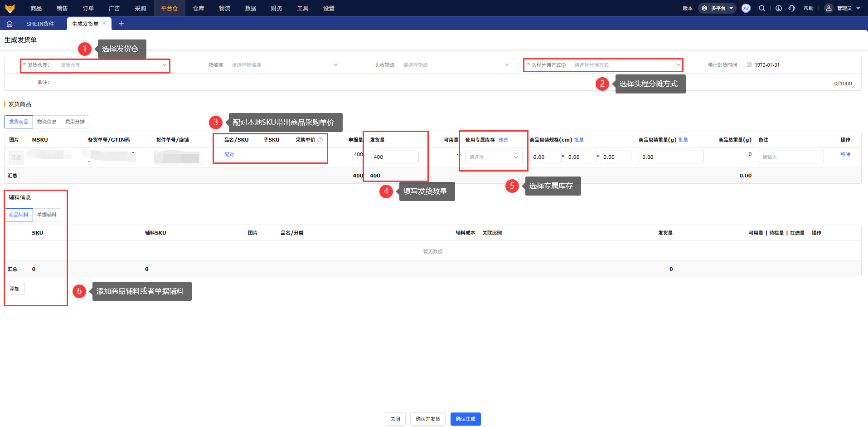
Task: Click the 发货量 quantity input field
Action: (x=394, y=157)
